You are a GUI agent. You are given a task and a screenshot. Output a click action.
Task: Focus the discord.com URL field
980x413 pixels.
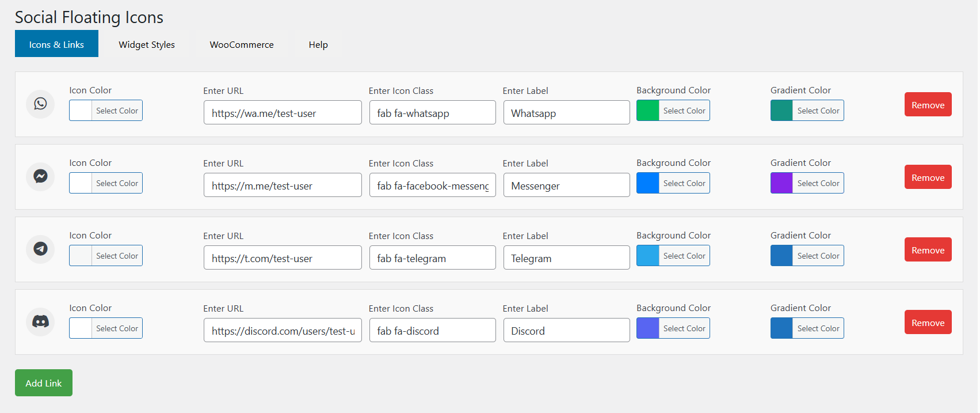pyautogui.click(x=283, y=330)
